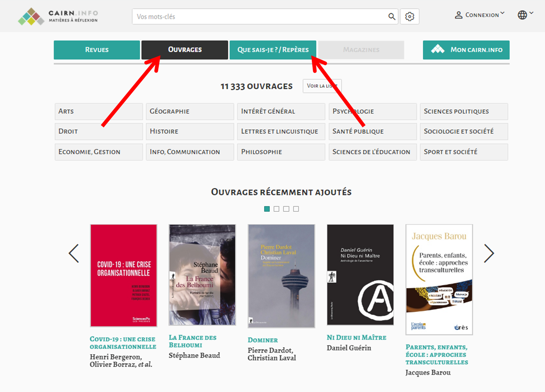545x392 pixels.
Task: Open the Sciences politiques category
Action: pyautogui.click(x=464, y=111)
